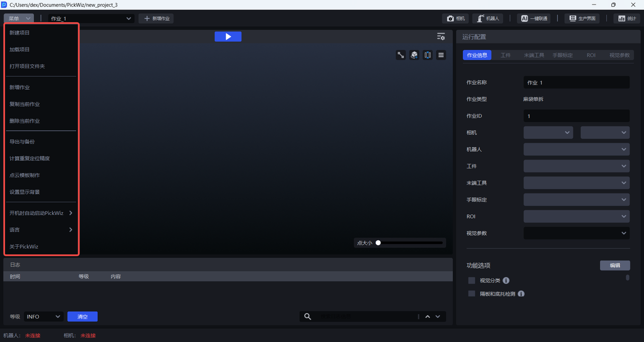Enable the 视觉分类 checkbox

471,281
